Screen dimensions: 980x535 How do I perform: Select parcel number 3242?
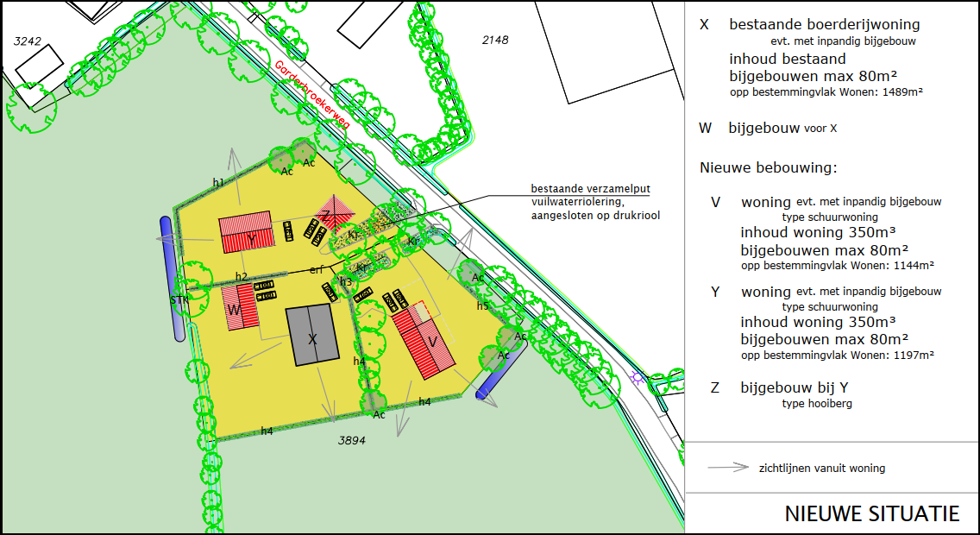(x=28, y=41)
